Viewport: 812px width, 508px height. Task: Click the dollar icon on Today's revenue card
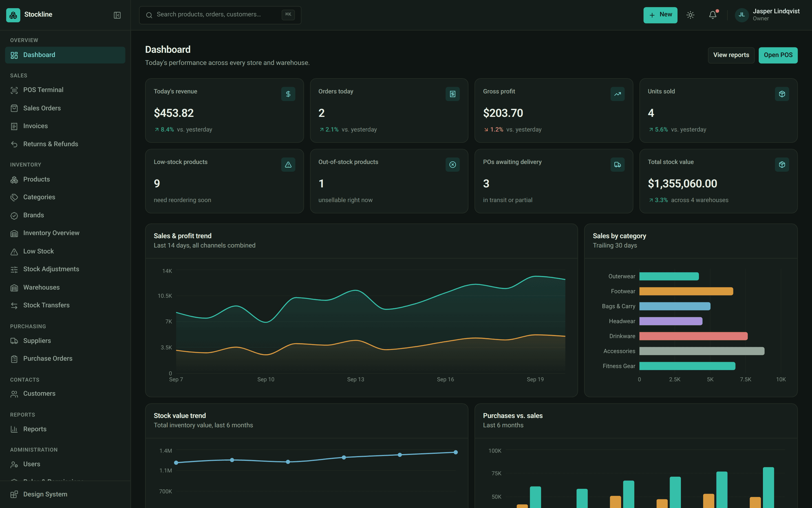coord(288,94)
